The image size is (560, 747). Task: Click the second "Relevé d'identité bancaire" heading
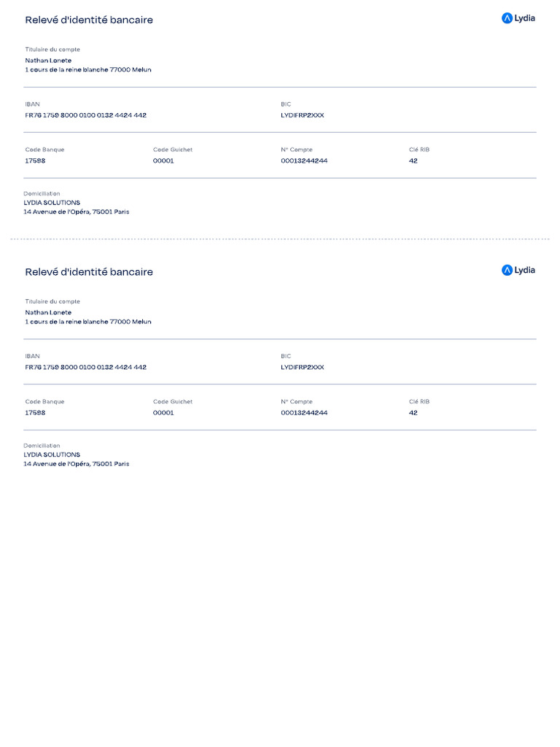tap(89, 272)
